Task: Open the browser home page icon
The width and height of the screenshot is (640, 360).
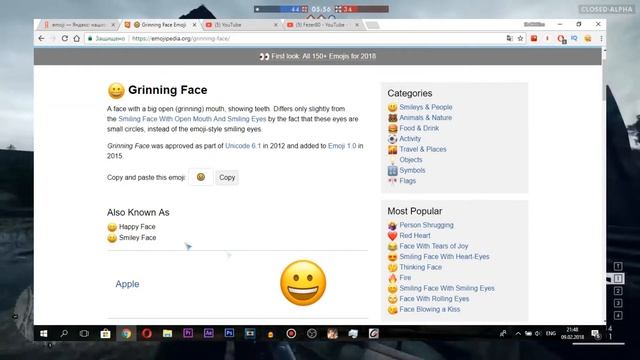Action: click(x=76, y=38)
